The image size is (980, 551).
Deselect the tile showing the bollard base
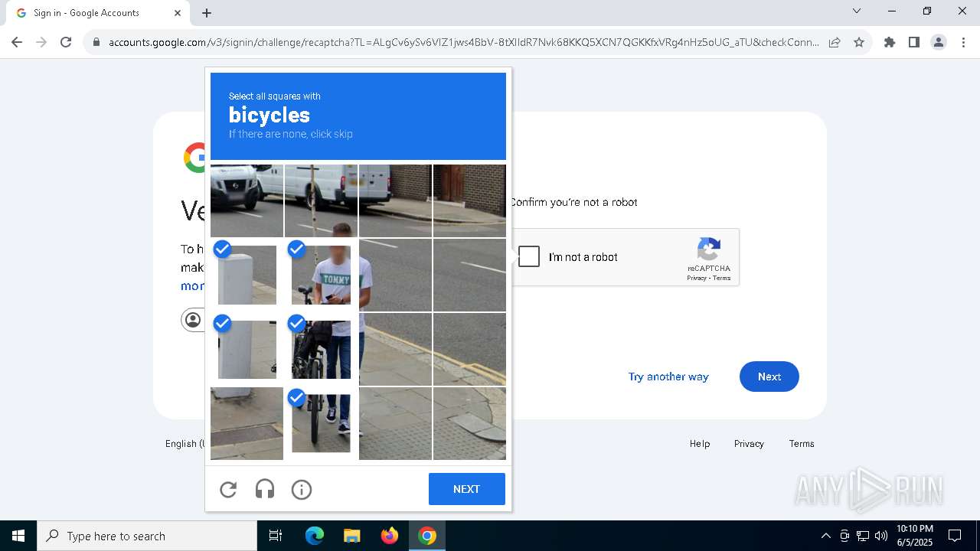pyautogui.click(x=247, y=350)
